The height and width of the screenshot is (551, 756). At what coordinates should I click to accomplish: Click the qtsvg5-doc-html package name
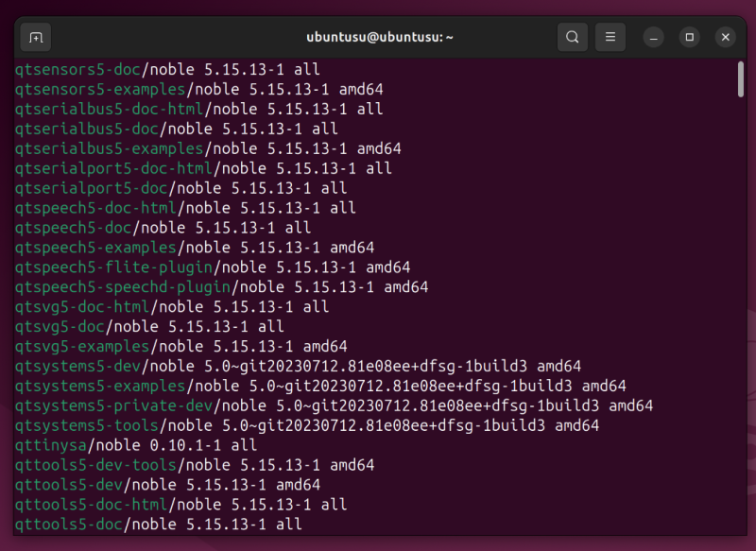tap(81, 307)
